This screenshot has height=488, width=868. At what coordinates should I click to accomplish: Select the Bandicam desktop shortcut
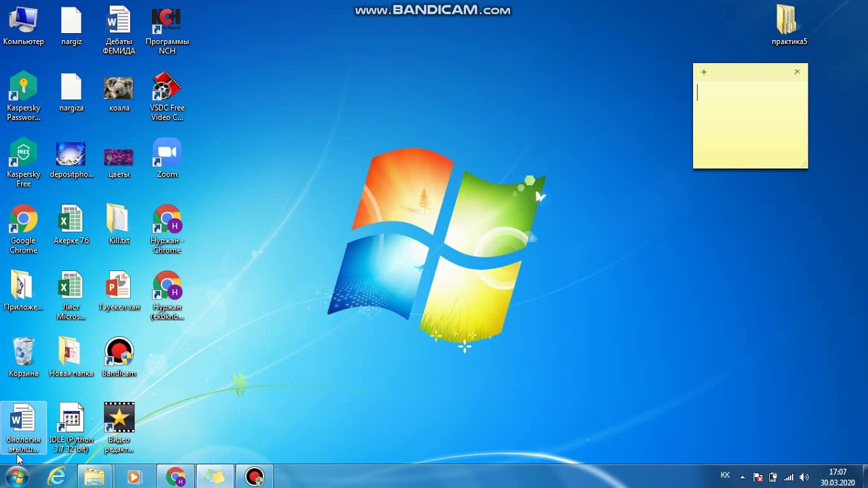[119, 358]
